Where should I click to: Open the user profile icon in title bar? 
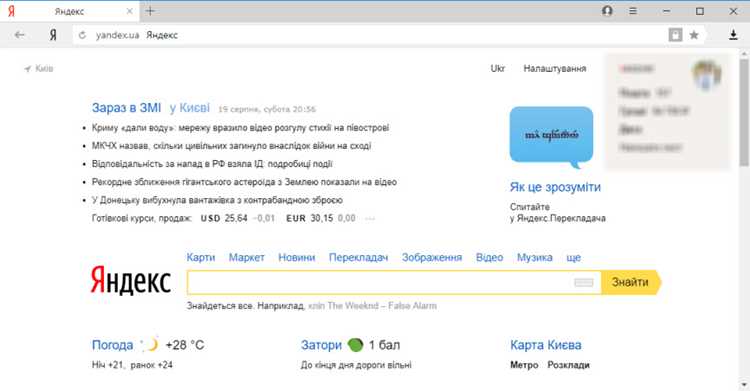tap(607, 11)
